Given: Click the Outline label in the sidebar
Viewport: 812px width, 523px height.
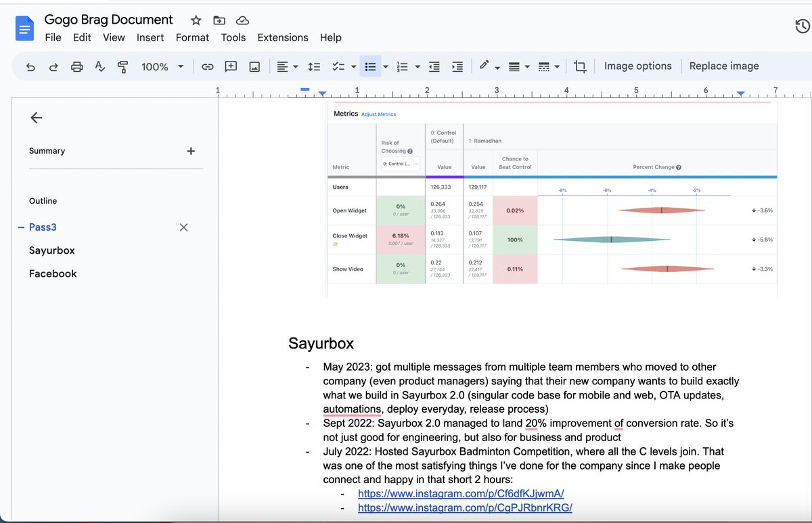Looking at the screenshot, I should click(43, 201).
